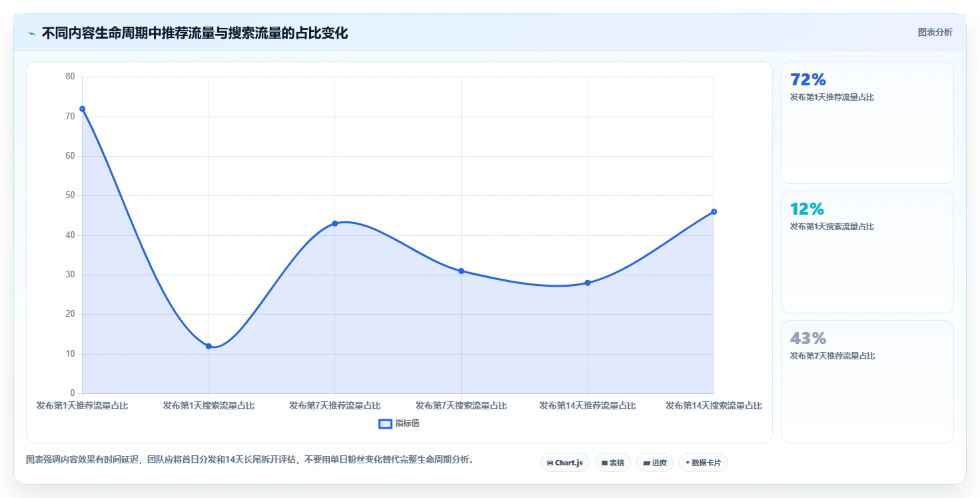Toggle the 指标值 legend item
Screen dimensions: 980x498
tap(399, 423)
